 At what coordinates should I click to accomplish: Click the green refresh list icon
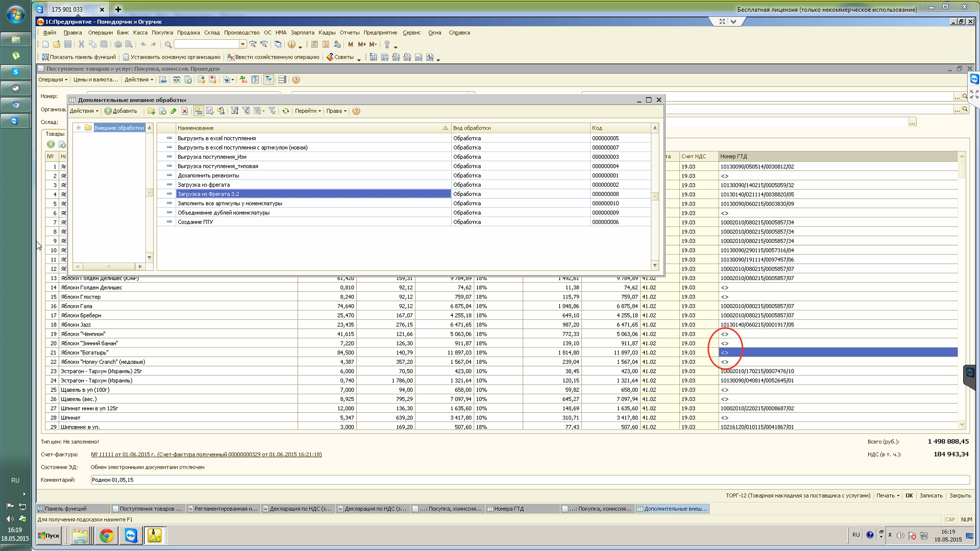pyautogui.click(x=286, y=111)
